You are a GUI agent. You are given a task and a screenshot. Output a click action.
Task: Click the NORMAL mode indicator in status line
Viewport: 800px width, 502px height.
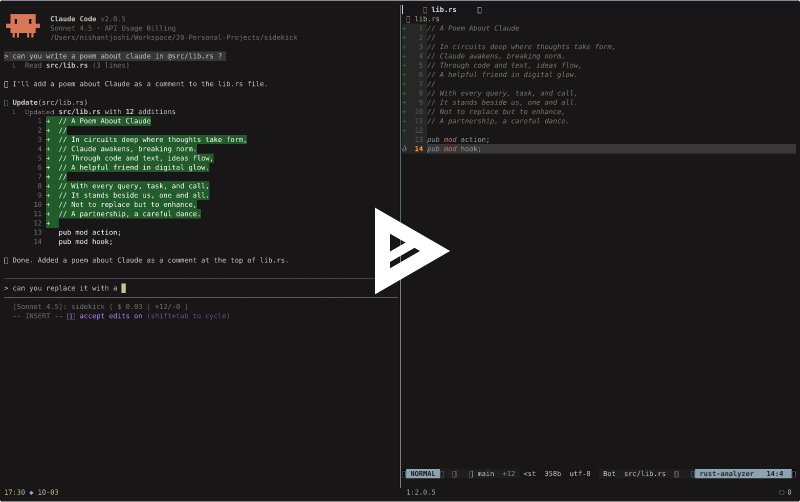click(422, 474)
